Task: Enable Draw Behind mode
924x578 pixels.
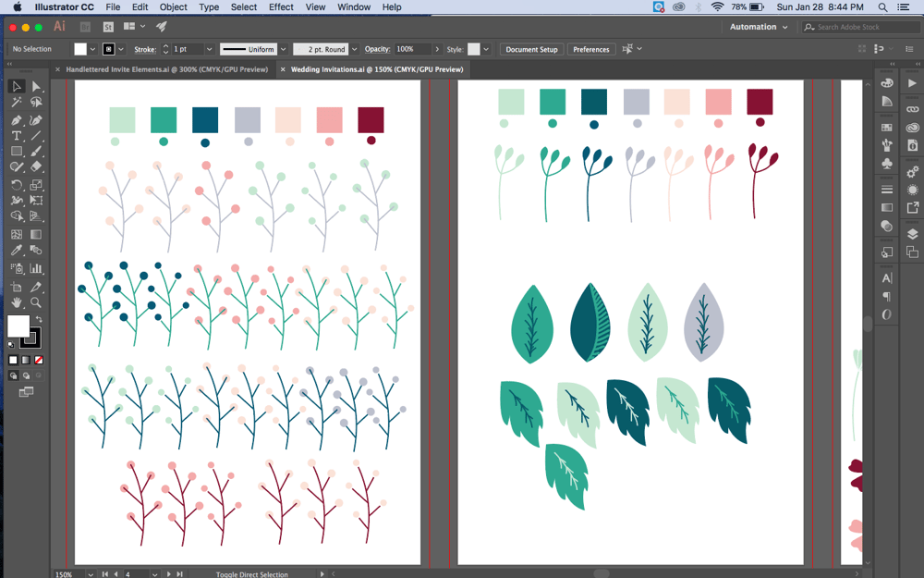Action: (x=26, y=375)
